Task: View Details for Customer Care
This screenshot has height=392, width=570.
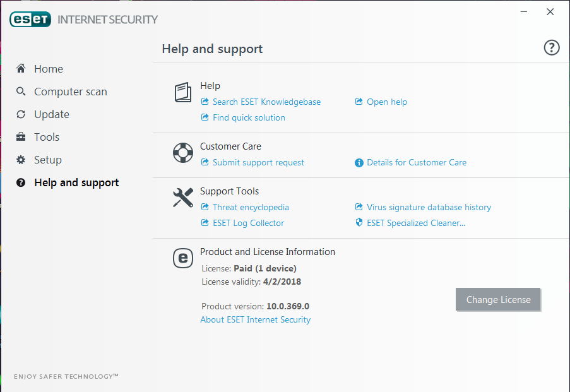Action: 416,163
